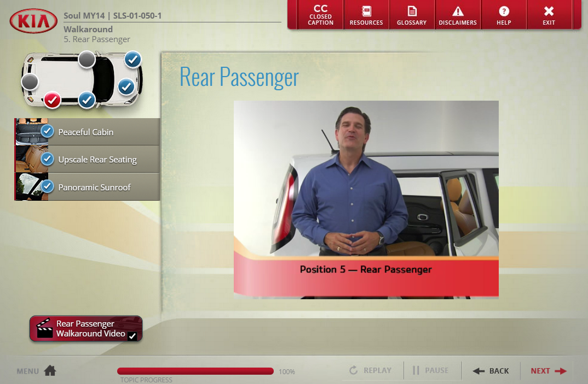
Task: Click the Panoramic Sunroof thumbnail image
Action: tap(32, 187)
